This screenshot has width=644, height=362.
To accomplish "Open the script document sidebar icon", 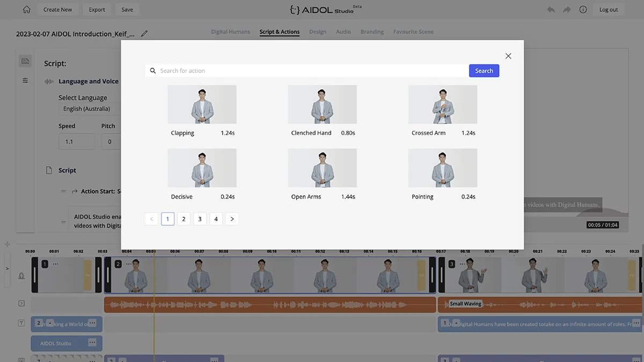I will 25,61.
